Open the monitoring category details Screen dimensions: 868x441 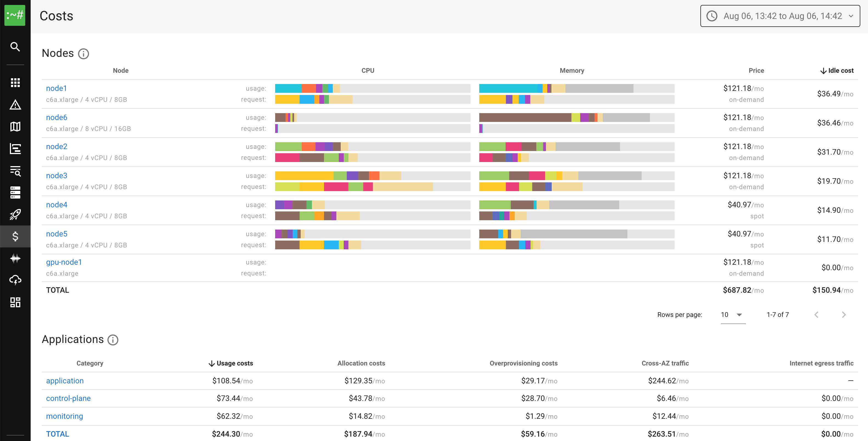(x=64, y=416)
